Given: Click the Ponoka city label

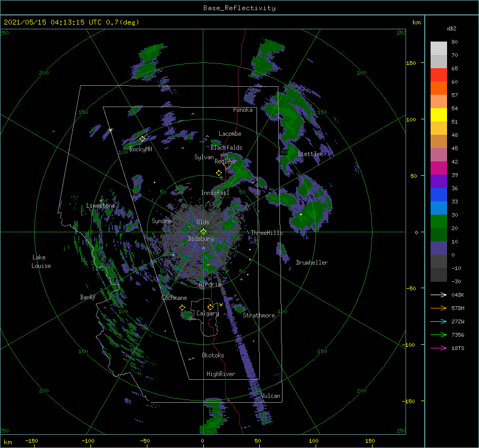Looking at the screenshot, I should point(243,110).
